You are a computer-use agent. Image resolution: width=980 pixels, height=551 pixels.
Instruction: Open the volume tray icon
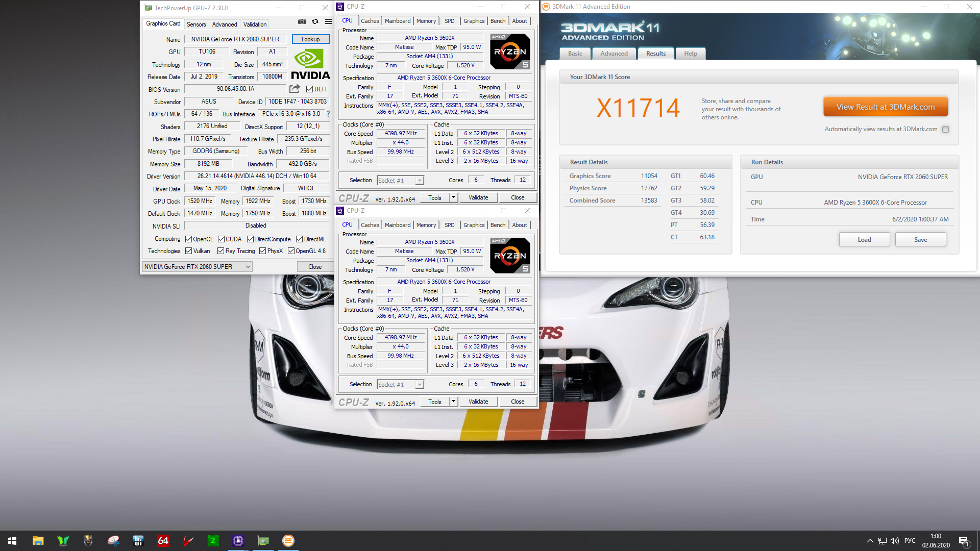tap(894, 541)
